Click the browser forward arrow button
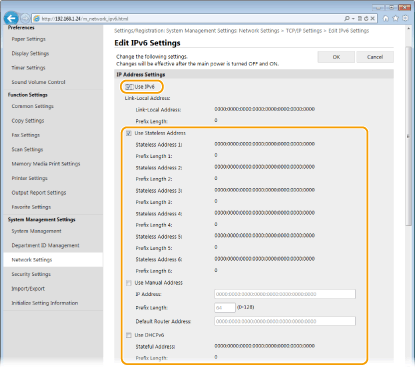The height and width of the screenshot is (368, 415). [25, 18]
